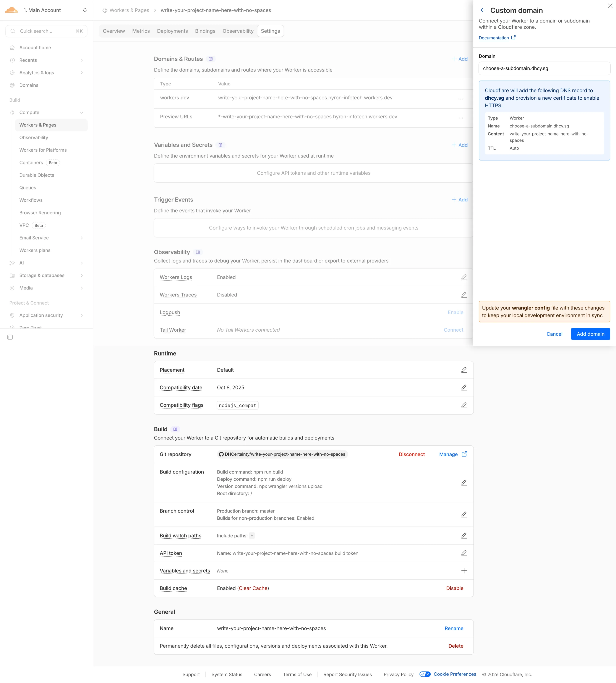Edit Branch control settings
Viewport: 616px width, 683px height.
464,515
